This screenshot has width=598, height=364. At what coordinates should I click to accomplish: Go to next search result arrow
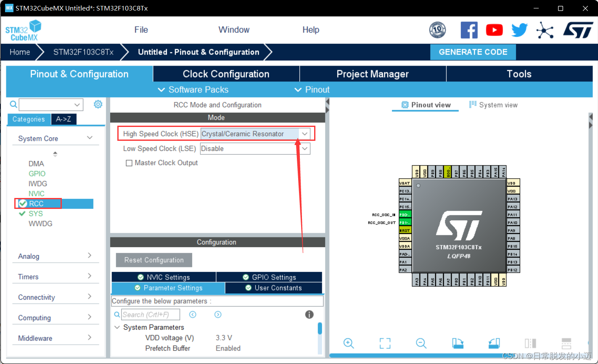(218, 314)
